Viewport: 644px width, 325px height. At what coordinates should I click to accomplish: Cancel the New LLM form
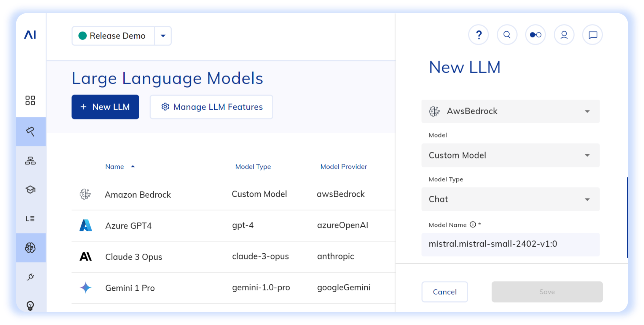click(445, 292)
